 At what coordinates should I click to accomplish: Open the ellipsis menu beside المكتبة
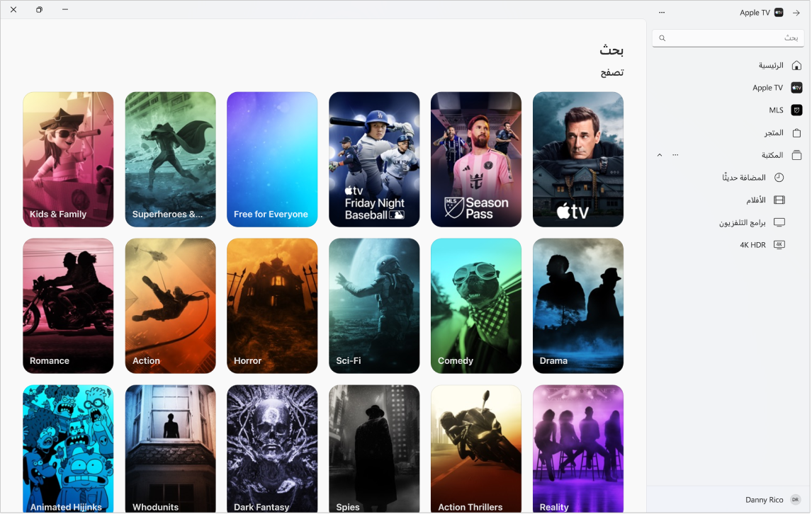675,154
